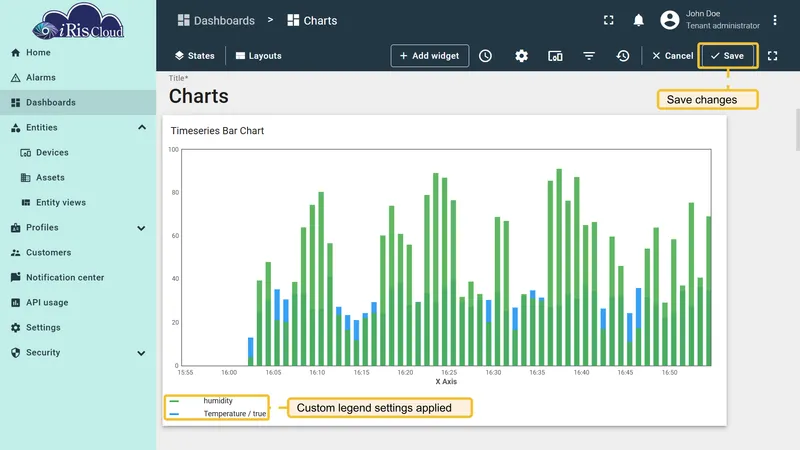Expand the Profiles section chevron
Screen dimensions: 800x450
coord(141,228)
